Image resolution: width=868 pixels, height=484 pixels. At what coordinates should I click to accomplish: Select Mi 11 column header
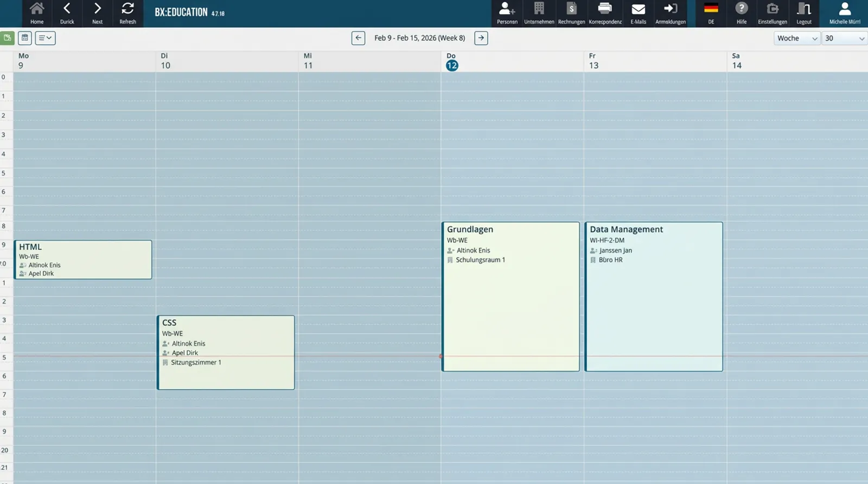coord(369,61)
